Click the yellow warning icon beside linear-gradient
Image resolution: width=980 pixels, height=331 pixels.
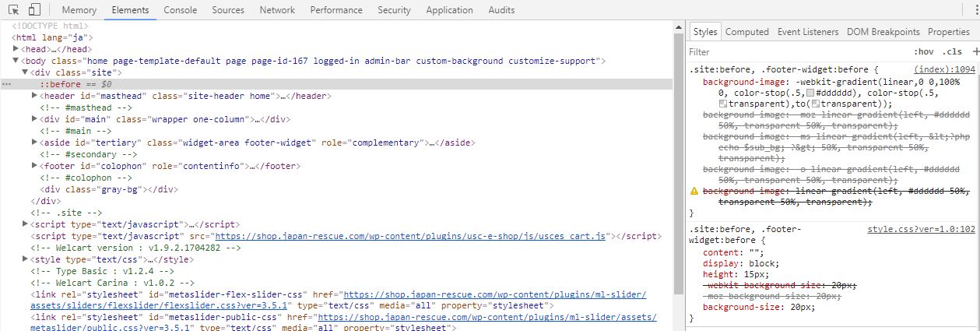[694, 191]
